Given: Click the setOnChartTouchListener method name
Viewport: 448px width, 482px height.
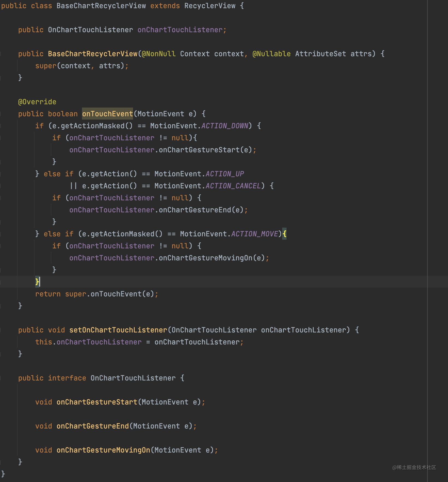Looking at the screenshot, I should coord(118,330).
